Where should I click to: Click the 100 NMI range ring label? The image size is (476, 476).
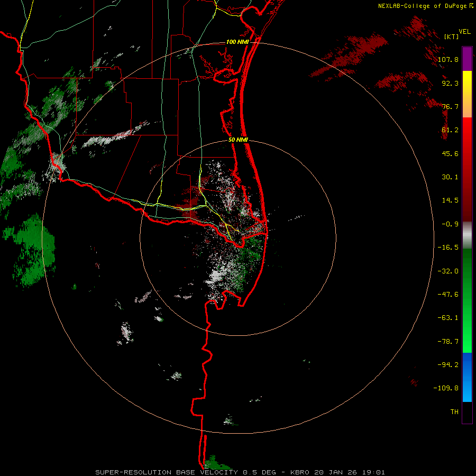click(237, 42)
